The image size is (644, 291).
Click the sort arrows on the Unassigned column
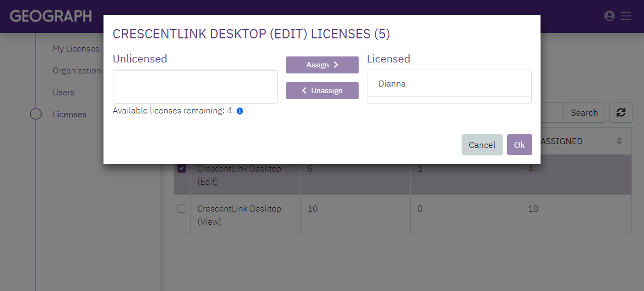click(x=619, y=141)
